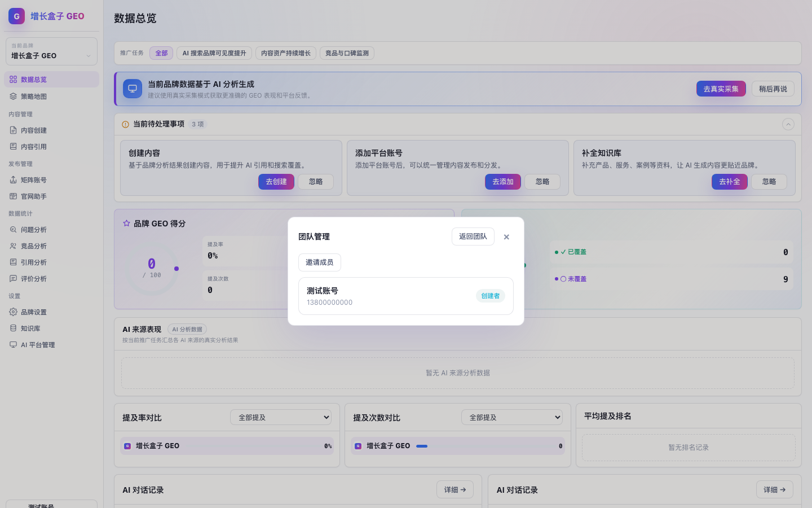
Task: Click the 评价分析 chat icon
Action: click(x=13, y=279)
